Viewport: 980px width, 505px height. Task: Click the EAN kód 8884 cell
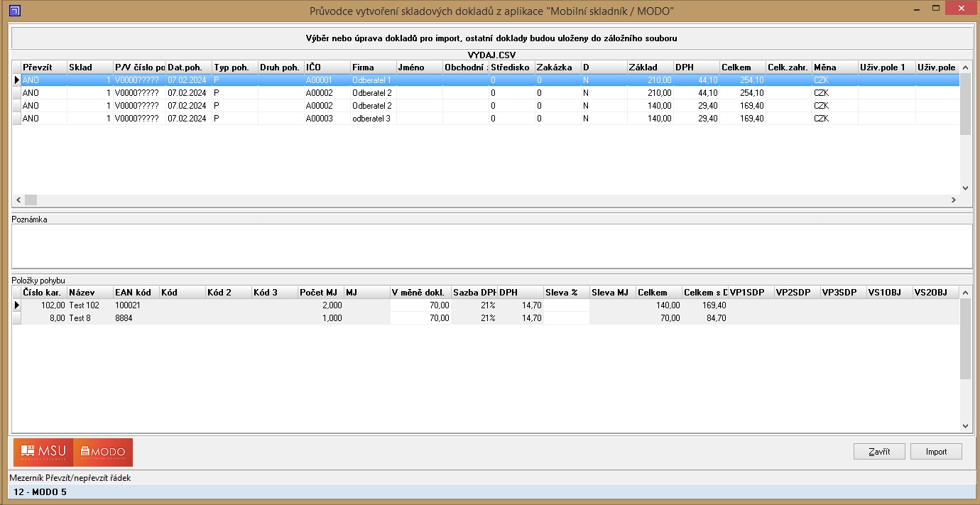(x=135, y=318)
